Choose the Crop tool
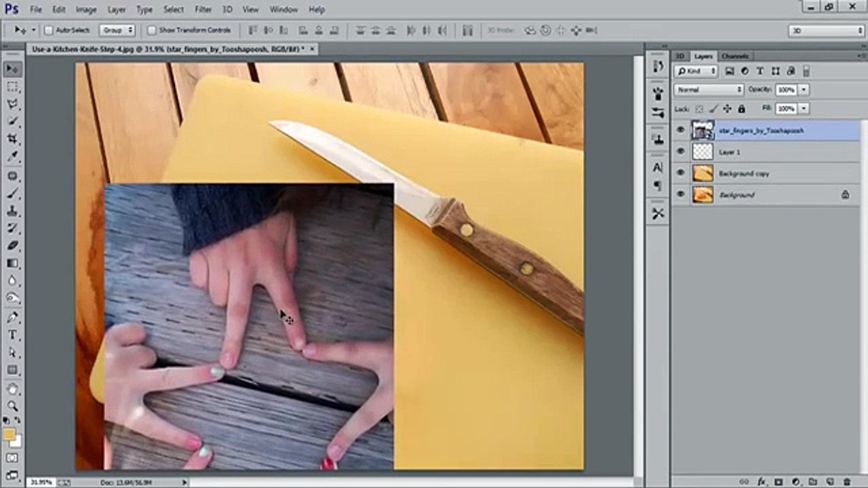 click(x=12, y=139)
